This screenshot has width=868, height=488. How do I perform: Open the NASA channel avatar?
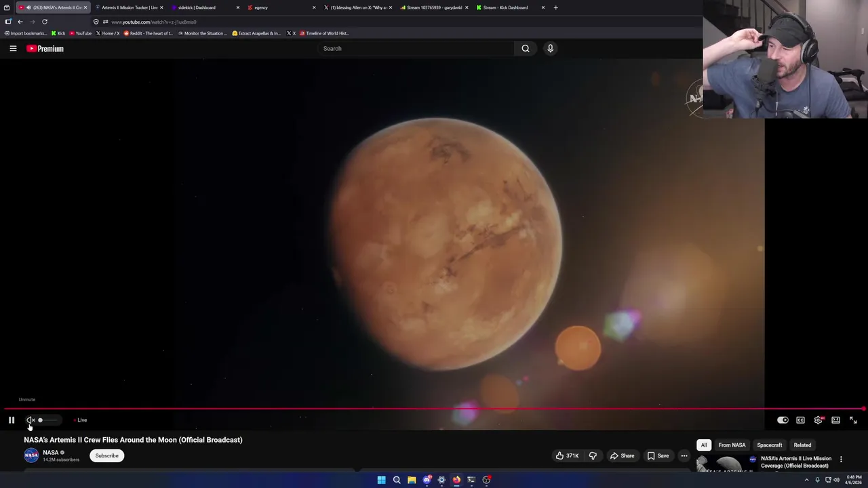pos(31,455)
